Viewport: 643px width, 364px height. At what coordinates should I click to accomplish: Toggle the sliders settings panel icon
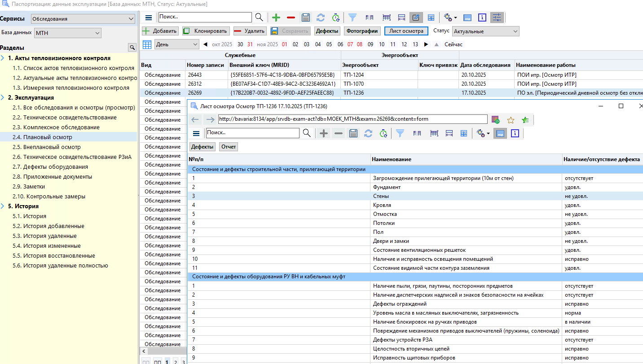click(497, 18)
